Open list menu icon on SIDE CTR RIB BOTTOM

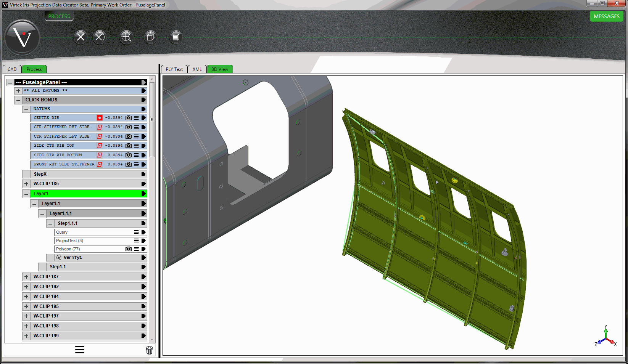pos(137,155)
